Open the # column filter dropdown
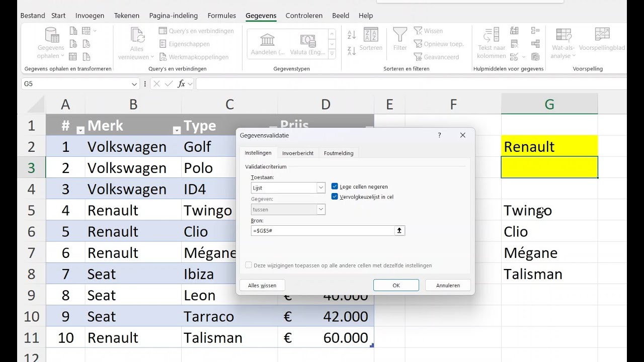Image resolution: width=644 pixels, height=362 pixels. [80, 130]
